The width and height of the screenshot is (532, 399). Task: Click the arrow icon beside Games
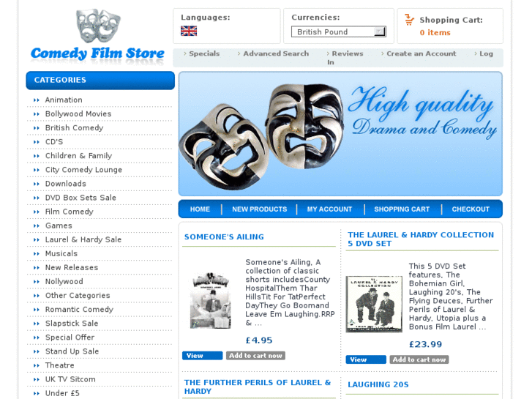[x=37, y=225]
